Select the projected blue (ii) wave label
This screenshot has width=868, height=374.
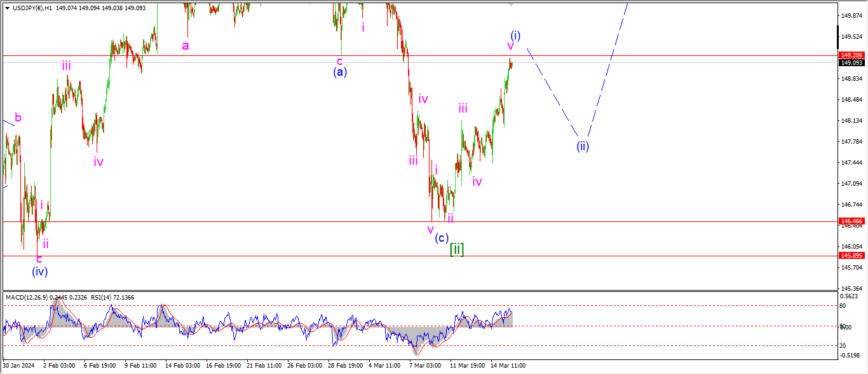point(583,146)
